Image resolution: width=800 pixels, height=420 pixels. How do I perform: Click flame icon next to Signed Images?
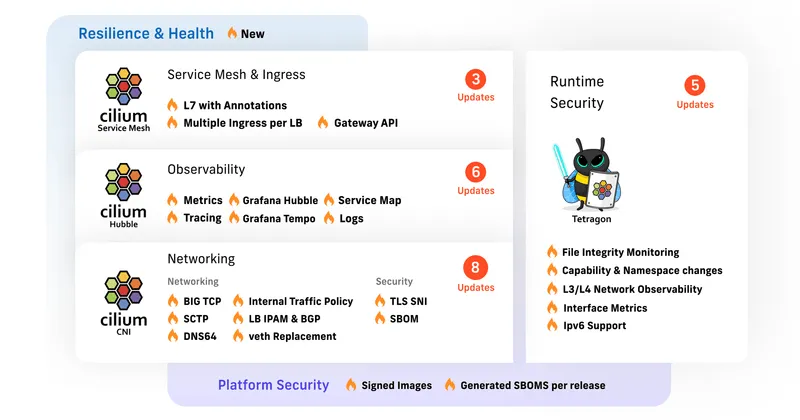[x=351, y=385]
